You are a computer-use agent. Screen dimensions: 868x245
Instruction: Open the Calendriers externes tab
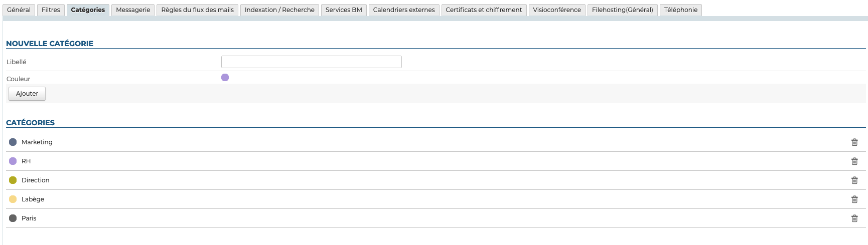click(x=404, y=10)
